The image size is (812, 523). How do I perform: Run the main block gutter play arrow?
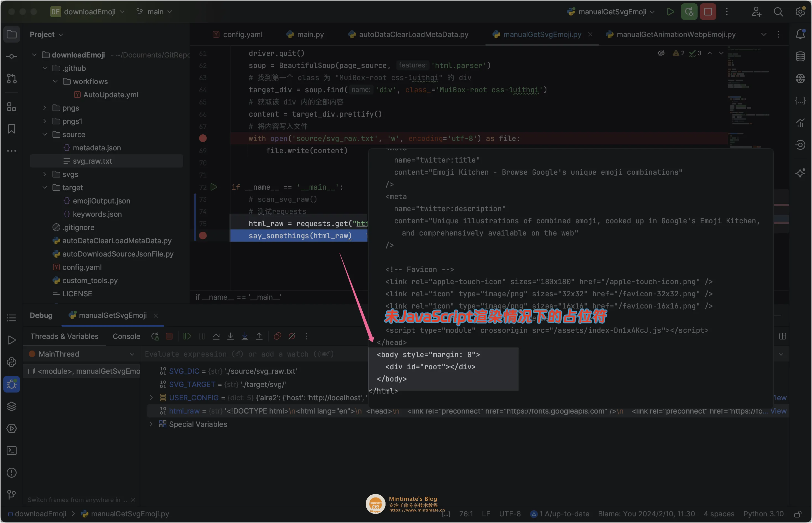click(214, 187)
